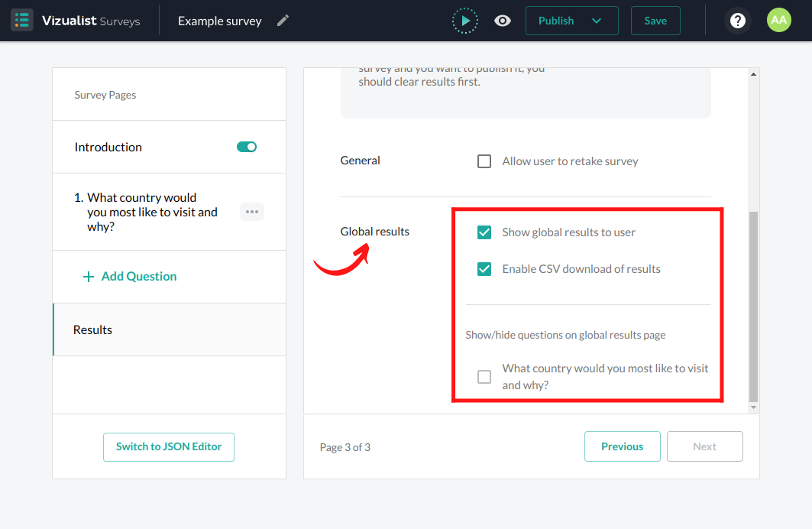Screen dimensions: 812x529
Task: Open the Introduction page in sidebar
Action: point(108,147)
